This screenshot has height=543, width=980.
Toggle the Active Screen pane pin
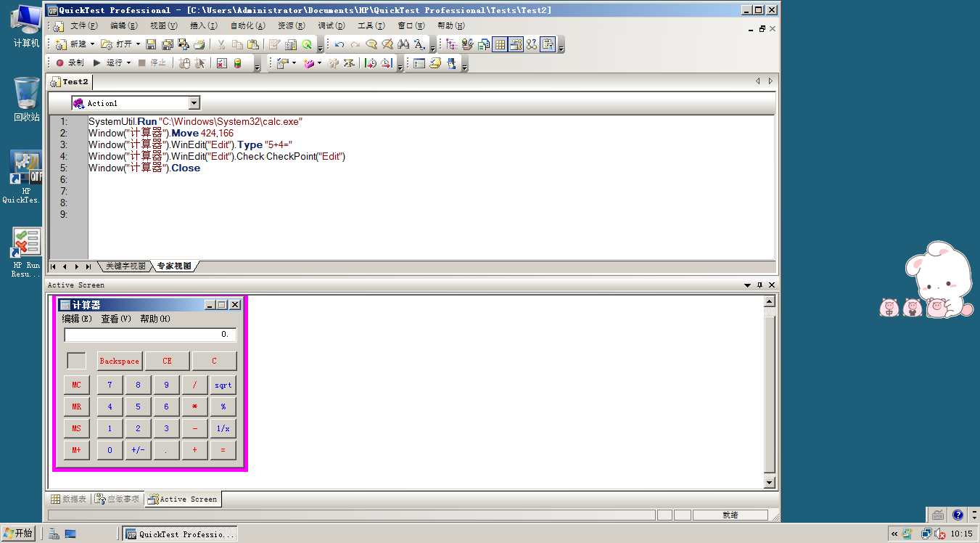759,285
